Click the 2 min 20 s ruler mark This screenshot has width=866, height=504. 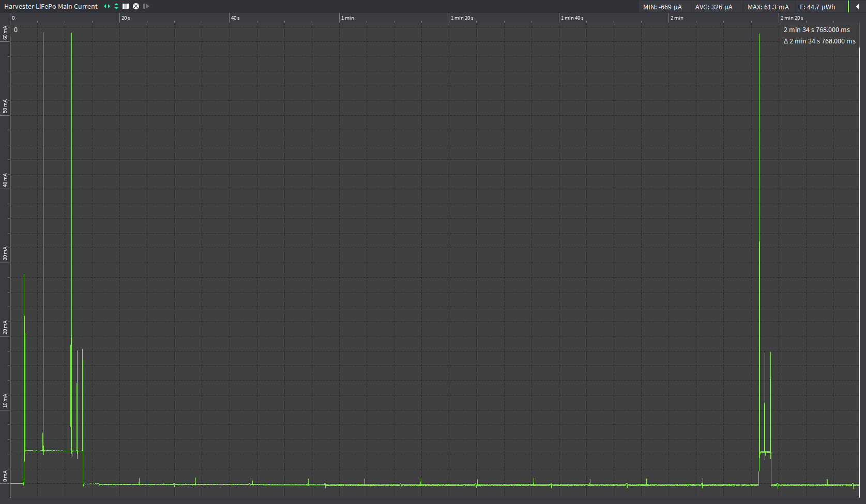(792, 18)
